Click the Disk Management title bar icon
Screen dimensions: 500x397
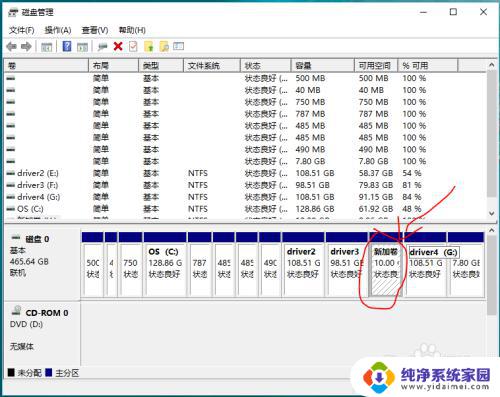pos(13,13)
